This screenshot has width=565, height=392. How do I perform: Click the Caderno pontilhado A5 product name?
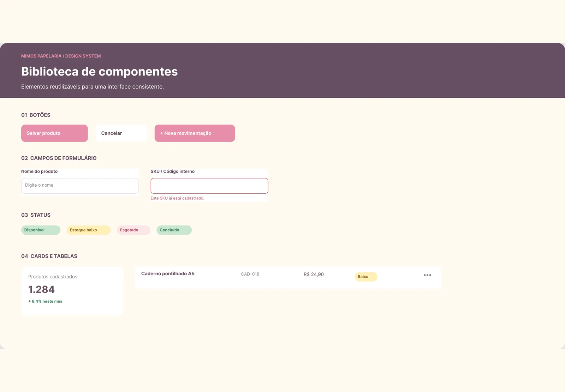click(x=168, y=274)
